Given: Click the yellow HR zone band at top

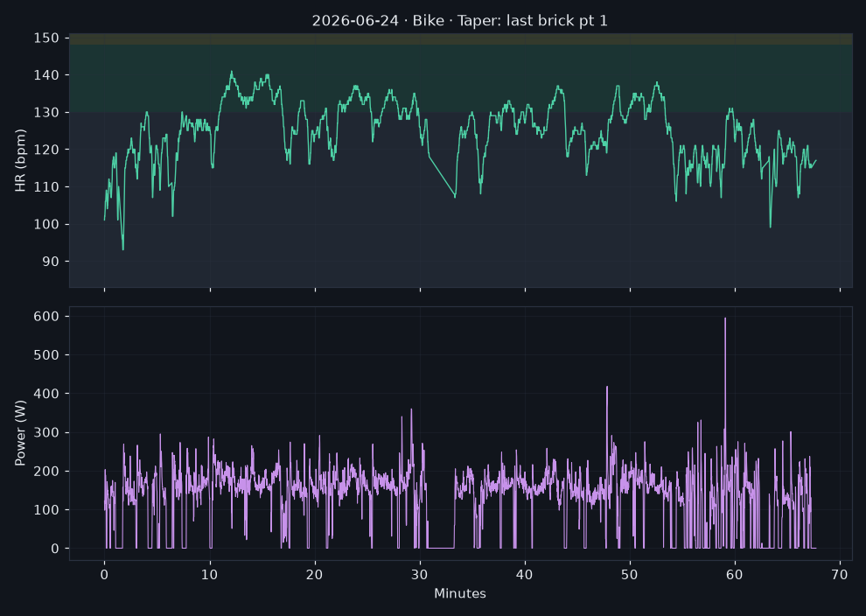Looking at the screenshot, I should [x=461, y=38].
